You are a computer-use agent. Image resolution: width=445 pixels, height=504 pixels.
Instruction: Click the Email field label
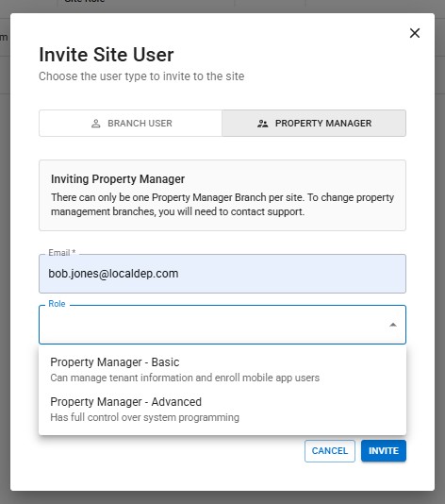[x=62, y=253]
